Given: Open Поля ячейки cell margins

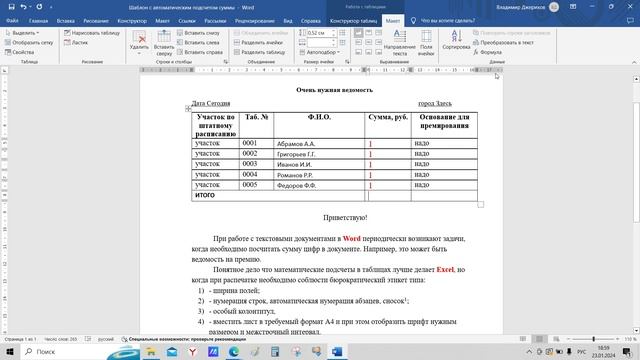Looking at the screenshot, I should pyautogui.click(x=426, y=43).
